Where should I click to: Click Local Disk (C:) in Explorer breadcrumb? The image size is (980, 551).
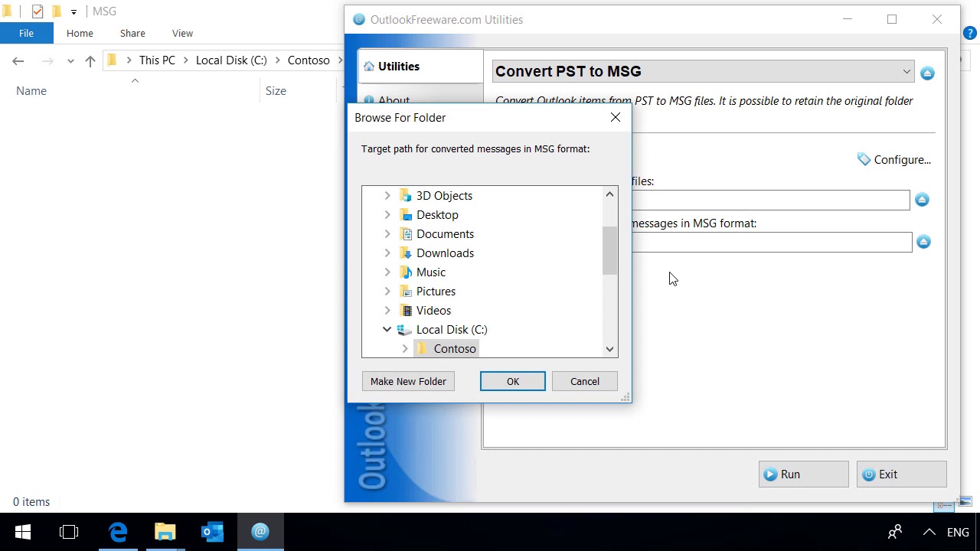(x=231, y=60)
